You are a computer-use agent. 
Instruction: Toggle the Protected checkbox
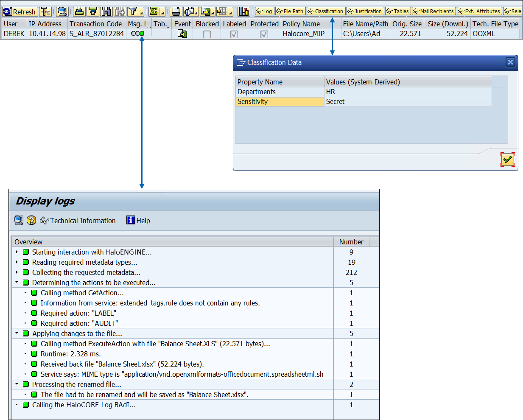264,34
